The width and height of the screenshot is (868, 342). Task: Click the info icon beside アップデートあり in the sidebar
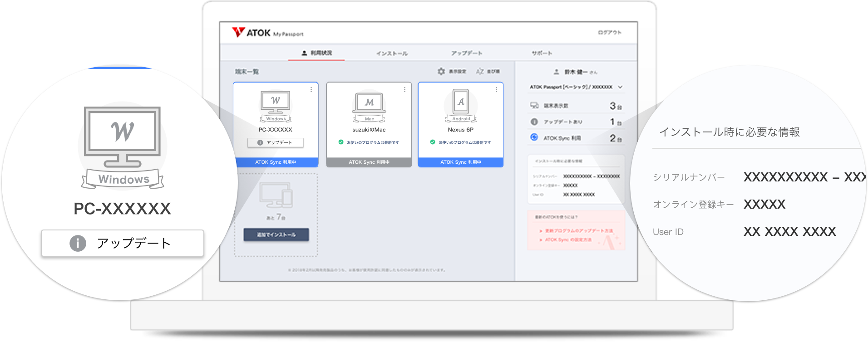[x=534, y=122]
